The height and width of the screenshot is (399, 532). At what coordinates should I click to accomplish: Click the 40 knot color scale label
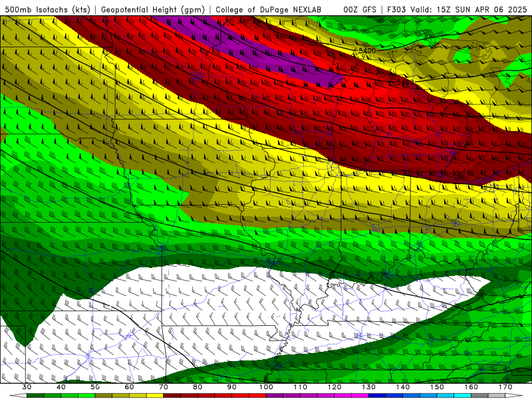click(61, 387)
